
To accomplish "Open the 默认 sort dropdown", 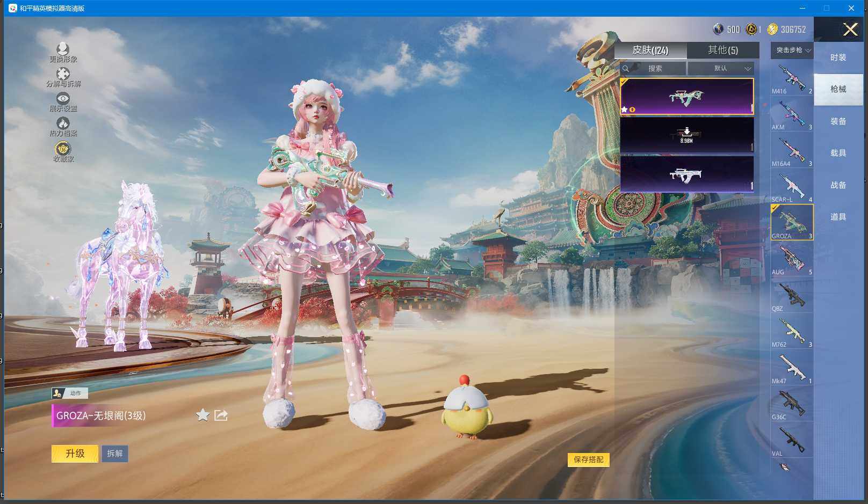I will tap(721, 68).
